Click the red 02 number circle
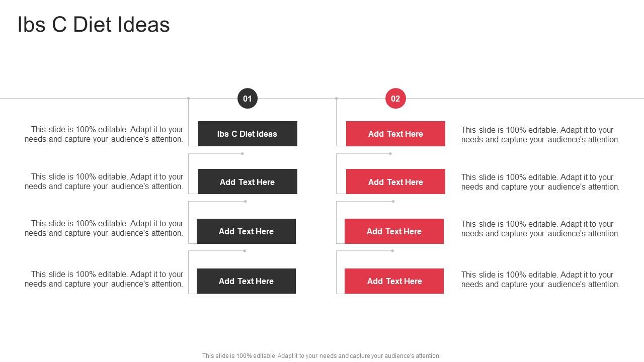The width and height of the screenshot is (644, 362). coord(395,99)
